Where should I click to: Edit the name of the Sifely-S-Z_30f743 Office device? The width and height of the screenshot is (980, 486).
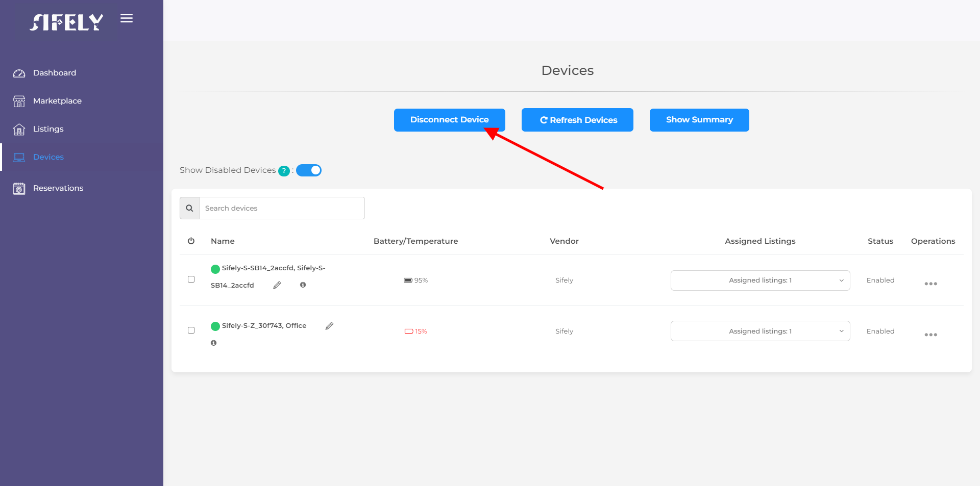pyautogui.click(x=330, y=326)
